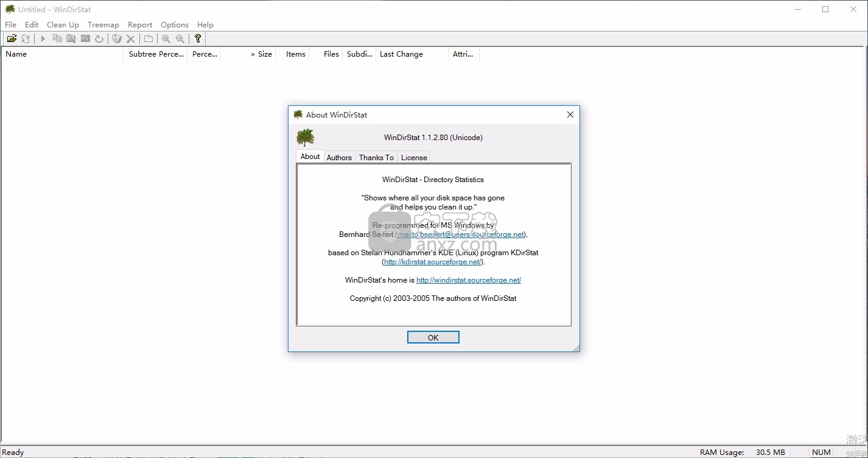Switch to the License tab

(x=414, y=157)
